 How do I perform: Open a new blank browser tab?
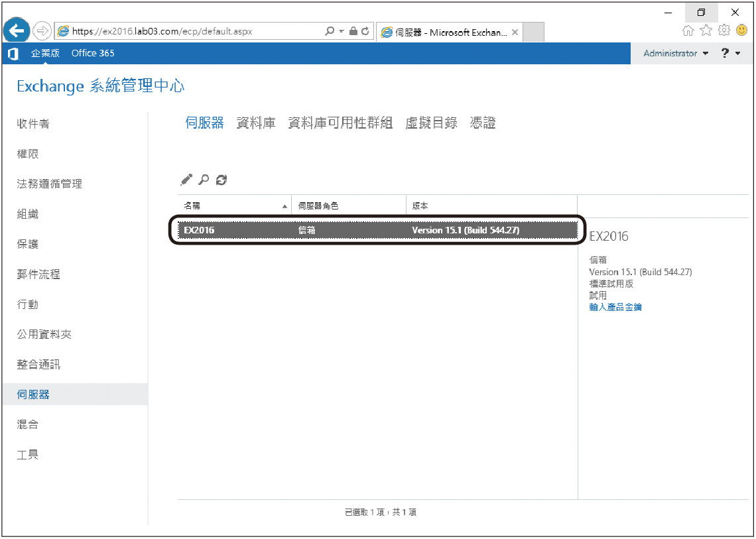[533, 32]
